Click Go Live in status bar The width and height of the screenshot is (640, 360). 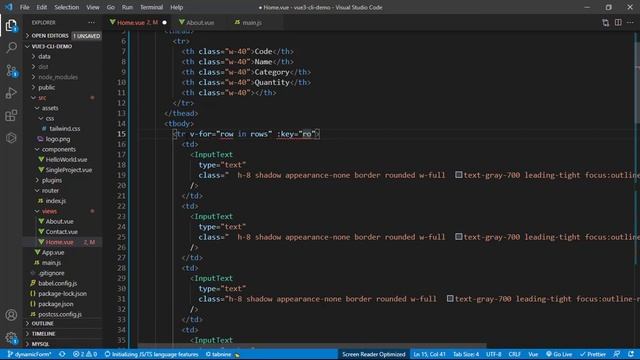point(559,354)
